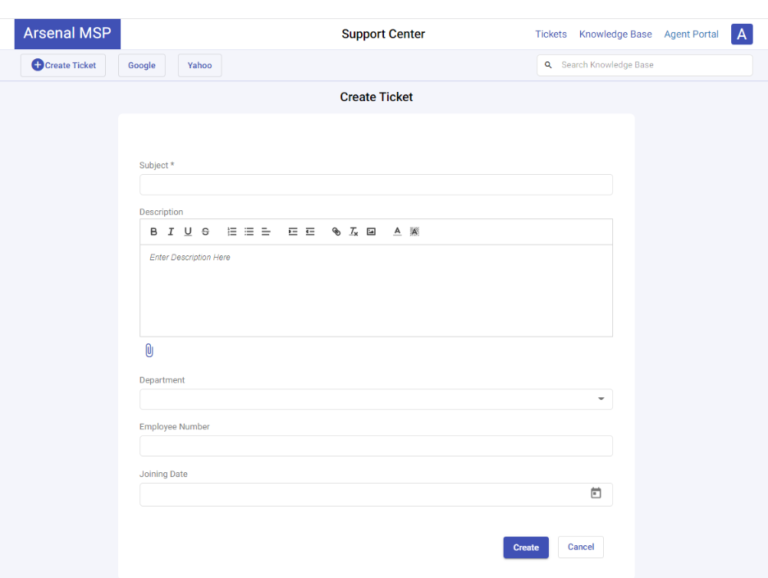Image resolution: width=768 pixels, height=578 pixels.
Task: Open the Google shortcut button
Action: pyautogui.click(x=142, y=65)
